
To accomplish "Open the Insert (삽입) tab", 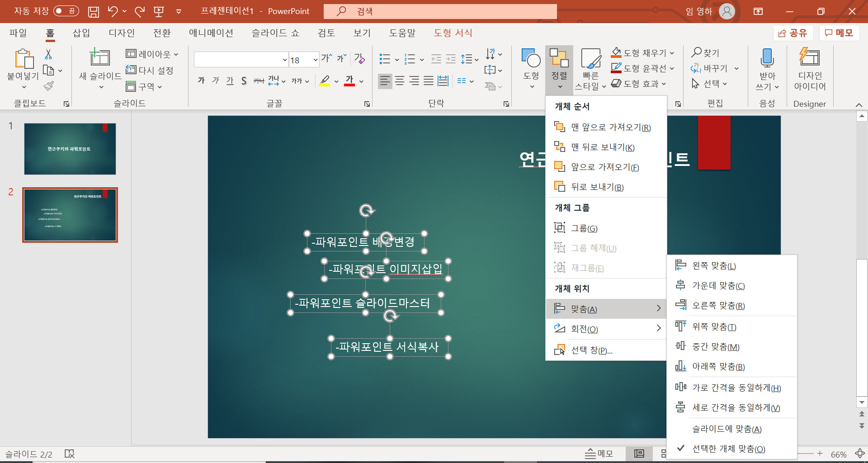I will (81, 33).
